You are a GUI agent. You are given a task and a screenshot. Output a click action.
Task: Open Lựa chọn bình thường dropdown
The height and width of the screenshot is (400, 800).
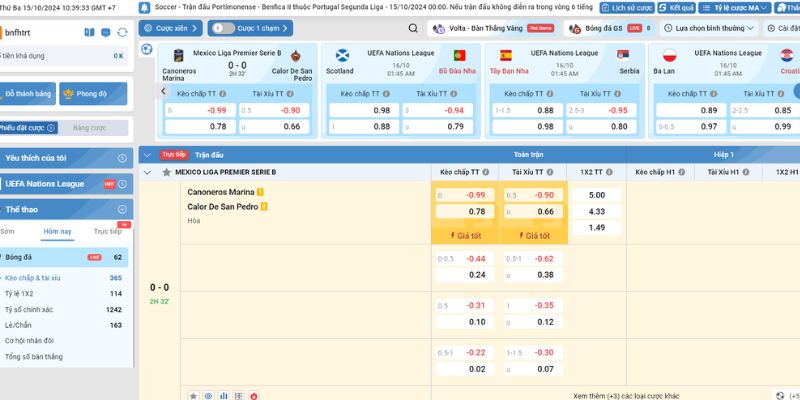(710, 28)
